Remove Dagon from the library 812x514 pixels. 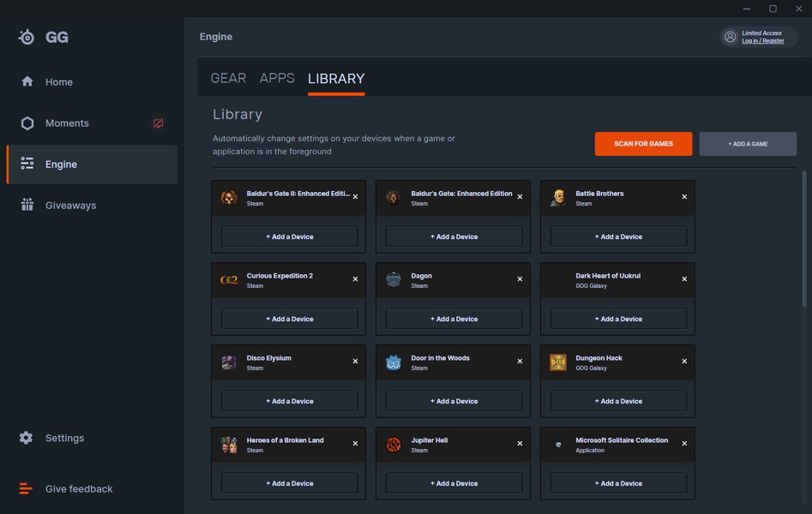(520, 279)
